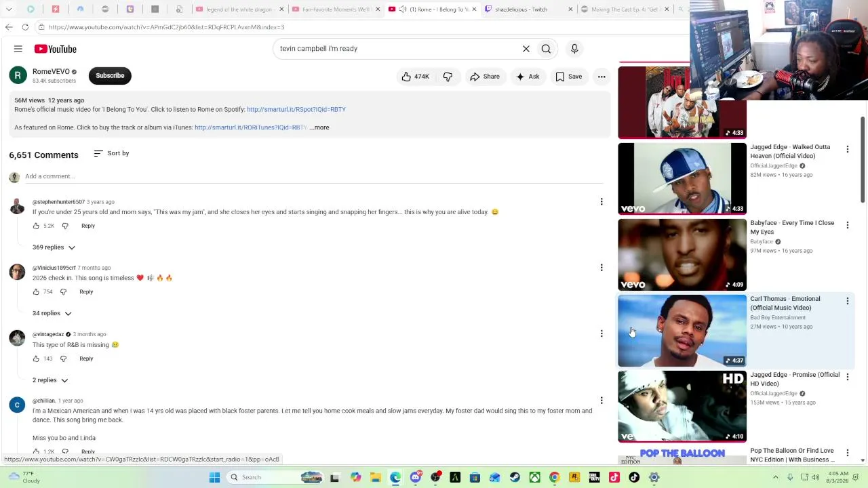Viewport: 868px width, 488px height.
Task: Mute the Rome tab via speaker icon
Action: [x=403, y=9]
